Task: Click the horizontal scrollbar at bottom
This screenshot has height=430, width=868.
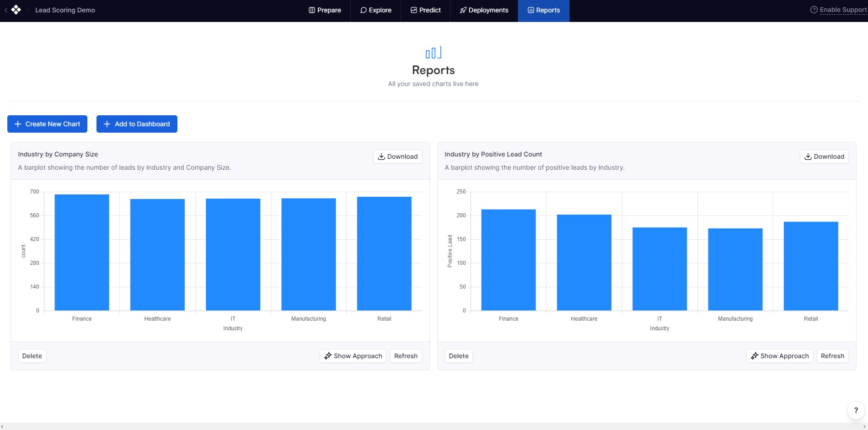Action: tap(434, 426)
